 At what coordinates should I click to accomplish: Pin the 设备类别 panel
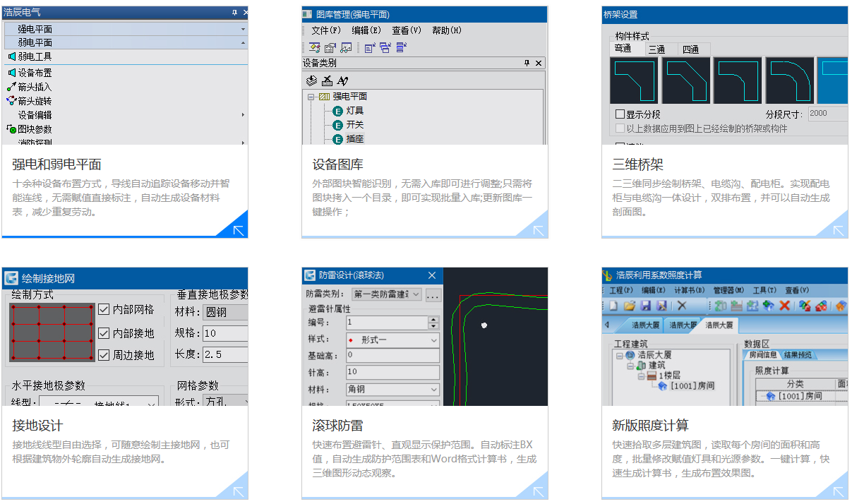click(x=527, y=63)
